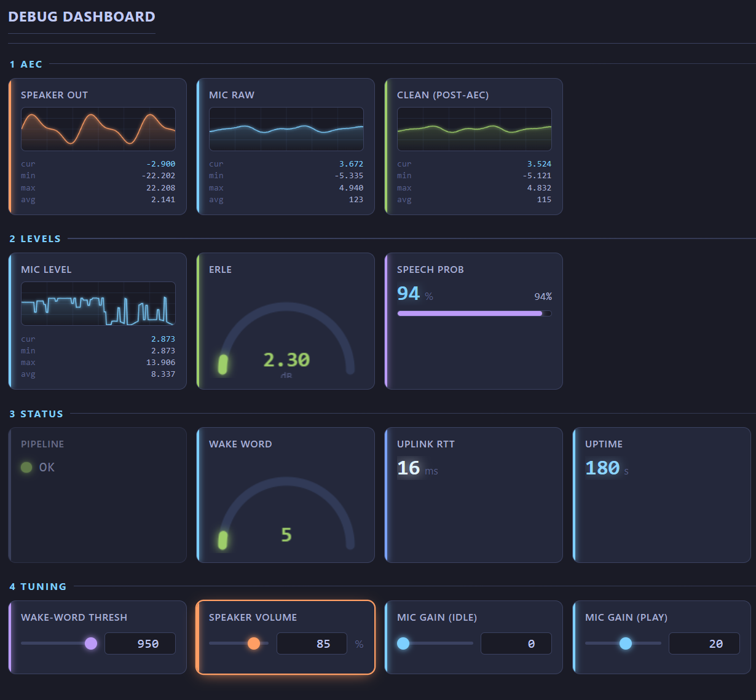Click the Mic Raw avg value 123

pos(356,199)
